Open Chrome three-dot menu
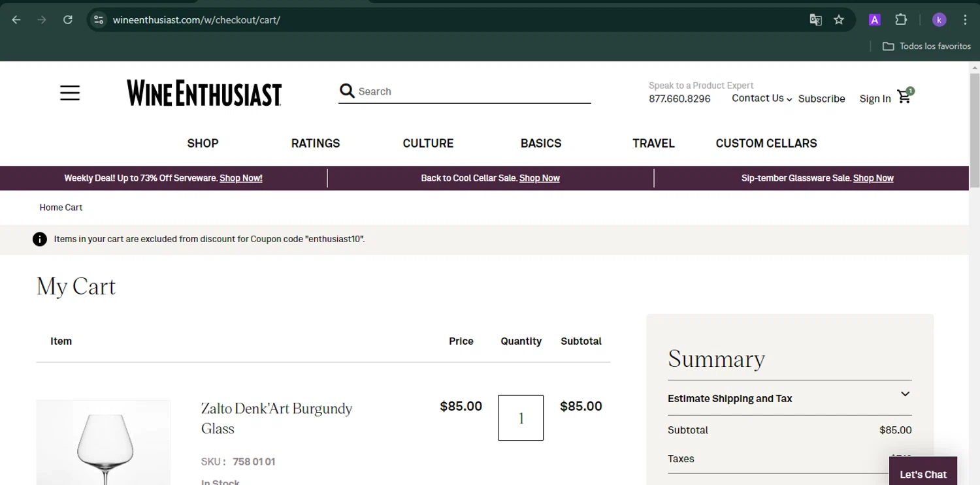980x485 pixels. coord(965,20)
